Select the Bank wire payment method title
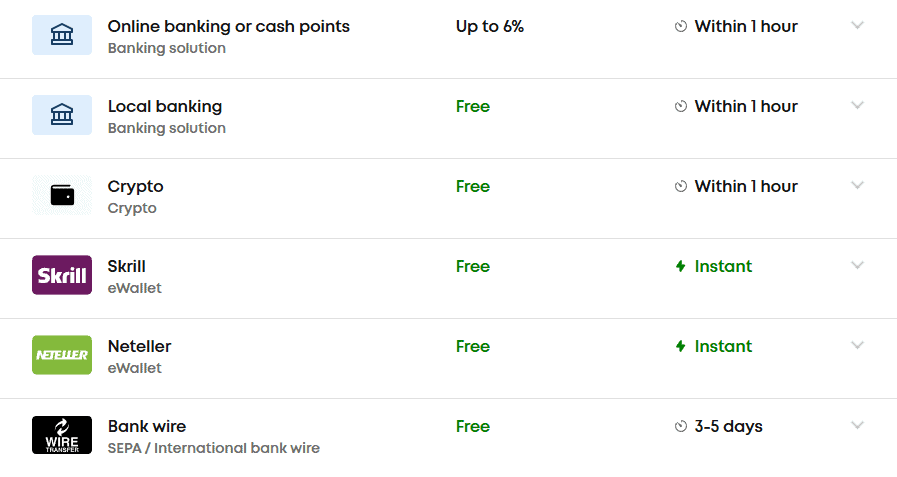Image resolution: width=897 pixels, height=477 pixels. click(147, 427)
